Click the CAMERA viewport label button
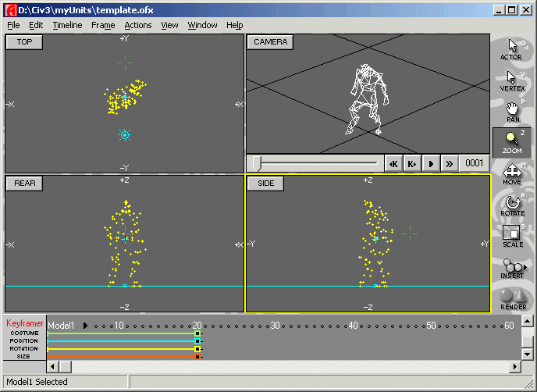This screenshot has height=392, width=537. (270, 42)
